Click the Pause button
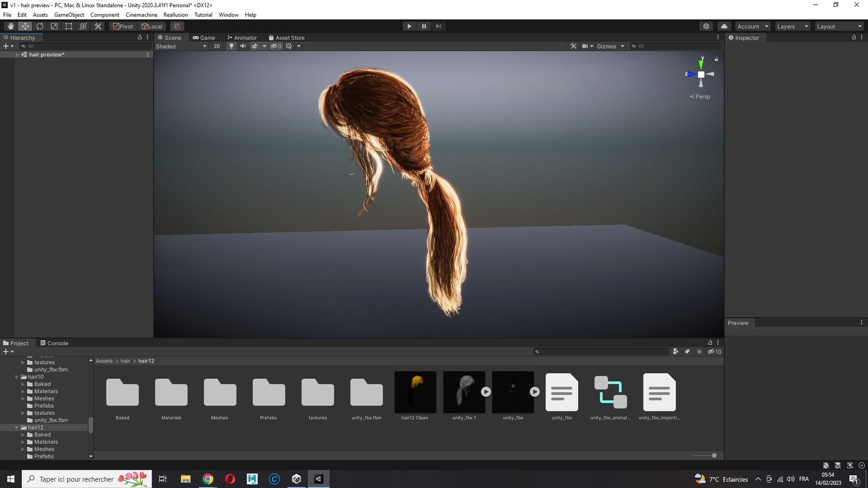The image size is (868, 488). point(424,26)
